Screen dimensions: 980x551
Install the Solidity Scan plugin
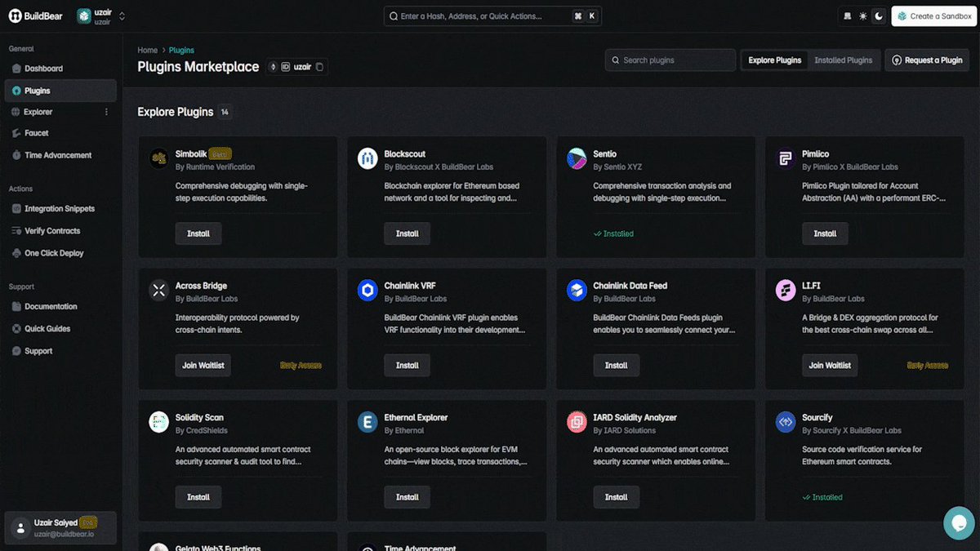click(x=198, y=497)
